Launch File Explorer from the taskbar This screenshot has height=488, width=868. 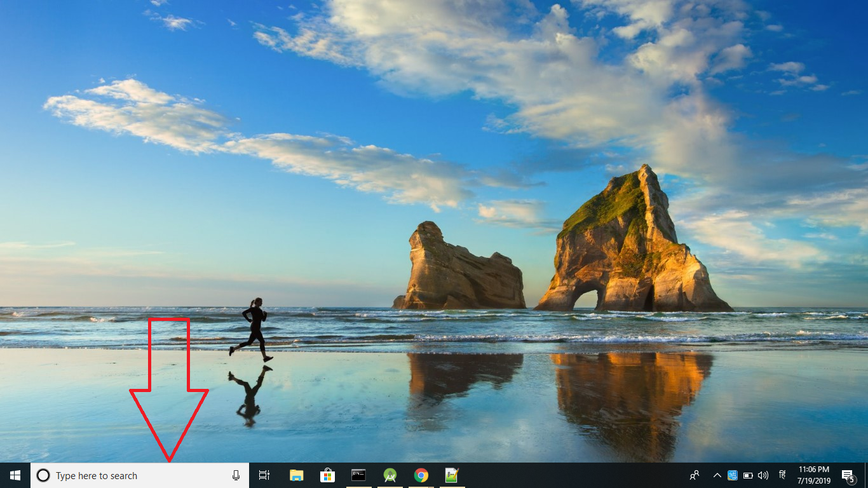(x=296, y=475)
